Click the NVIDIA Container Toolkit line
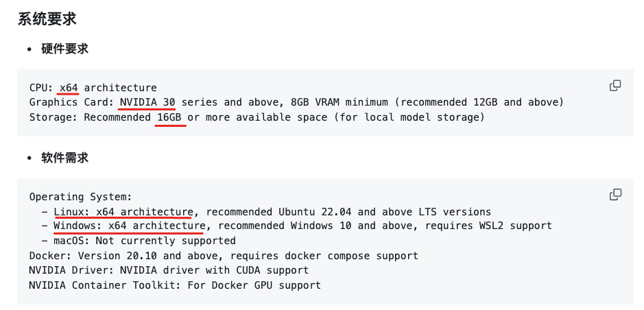 click(x=175, y=285)
